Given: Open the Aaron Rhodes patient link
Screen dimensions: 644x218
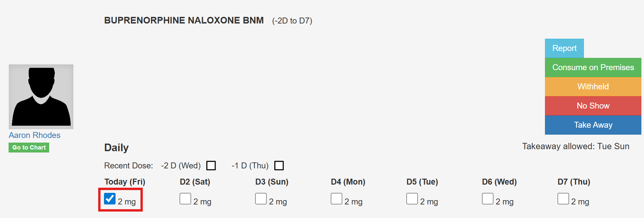Looking at the screenshot, I should [x=35, y=135].
